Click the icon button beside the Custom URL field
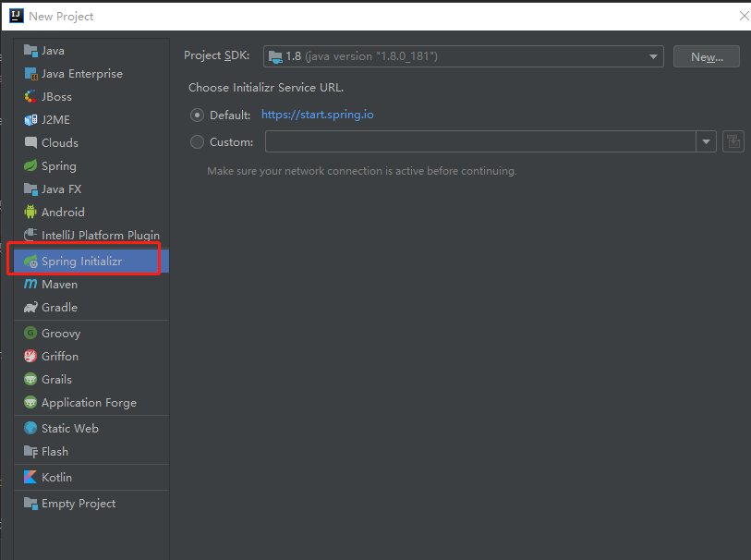This screenshot has height=560, width=751. [x=733, y=141]
